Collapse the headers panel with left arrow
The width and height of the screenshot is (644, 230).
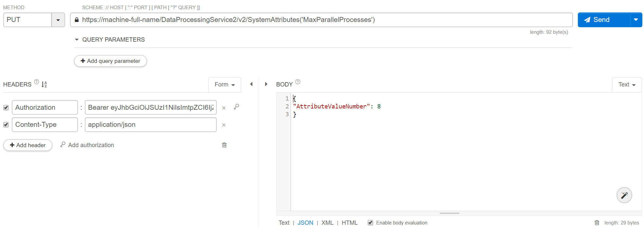click(251, 84)
